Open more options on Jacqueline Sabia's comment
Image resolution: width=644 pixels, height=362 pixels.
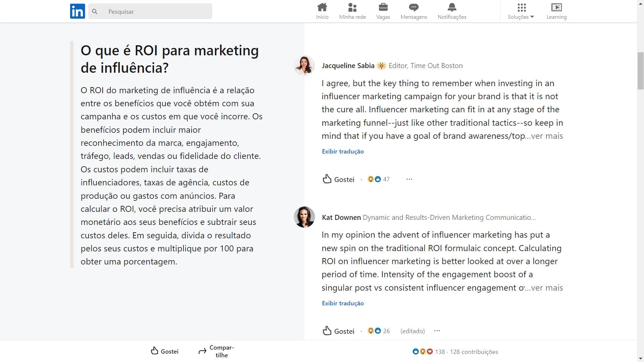(x=409, y=179)
